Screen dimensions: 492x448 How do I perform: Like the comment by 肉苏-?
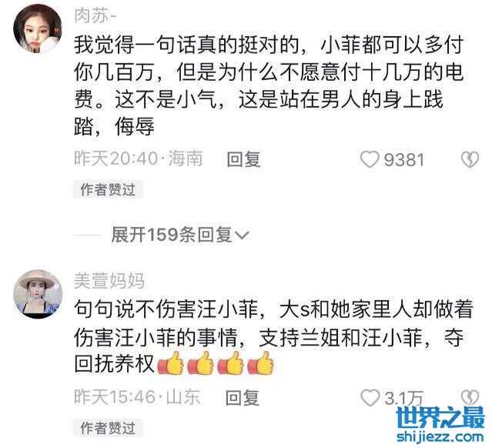pyautogui.click(x=370, y=159)
